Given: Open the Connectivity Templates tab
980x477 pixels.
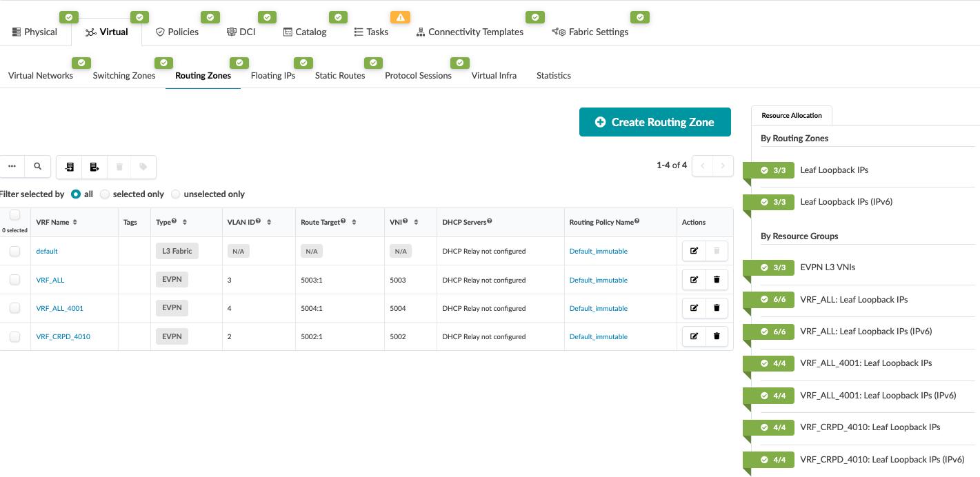Looking at the screenshot, I should pos(470,32).
